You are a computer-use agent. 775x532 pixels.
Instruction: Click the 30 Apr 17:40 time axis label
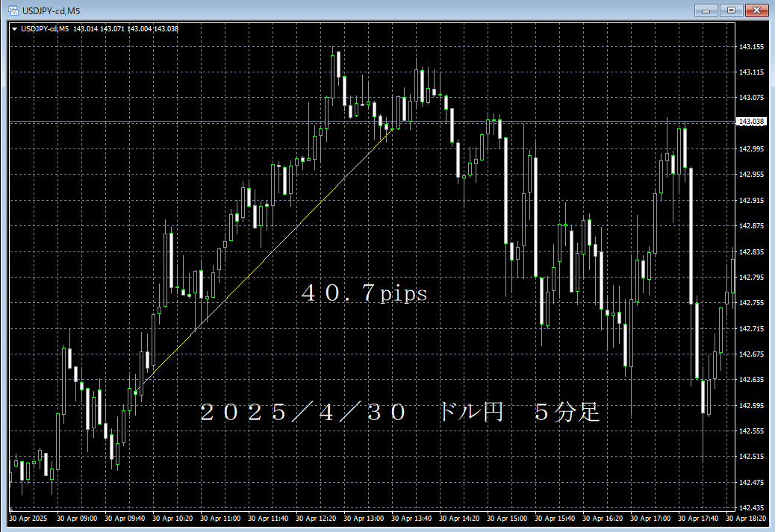coord(698,518)
